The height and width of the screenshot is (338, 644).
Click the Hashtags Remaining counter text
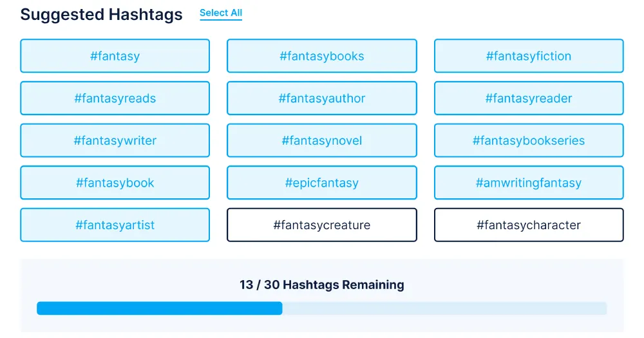(x=322, y=285)
